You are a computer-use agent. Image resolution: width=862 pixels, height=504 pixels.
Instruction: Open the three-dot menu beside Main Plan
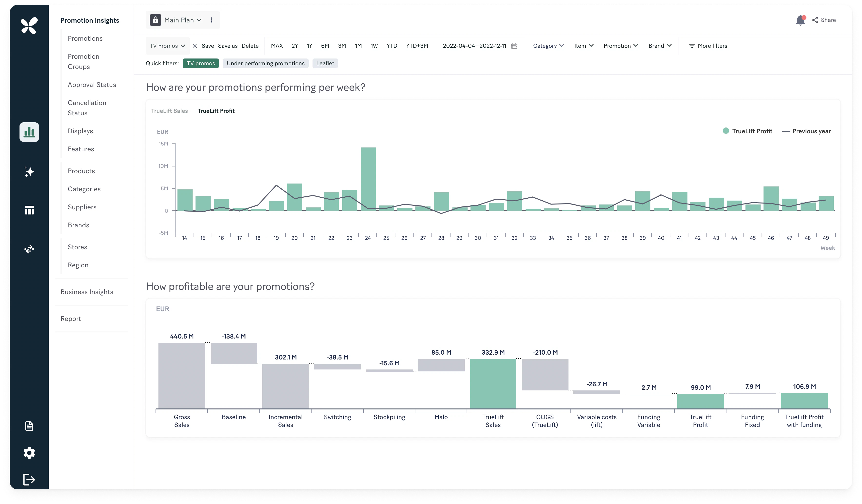pyautogui.click(x=211, y=20)
